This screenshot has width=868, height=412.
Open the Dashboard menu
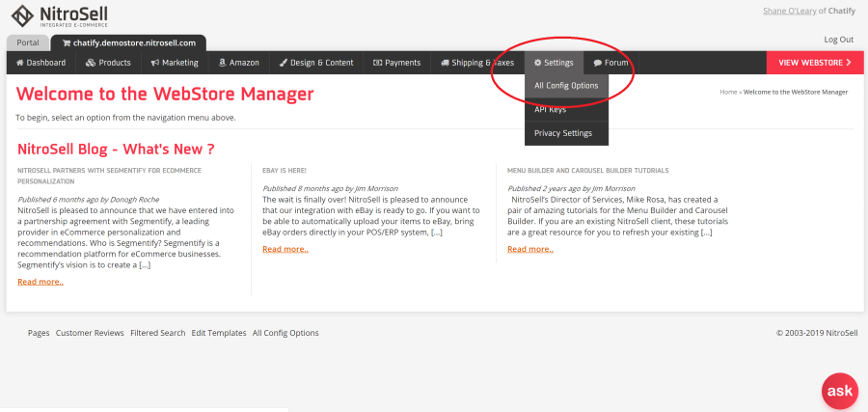click(x=41, y=63)
